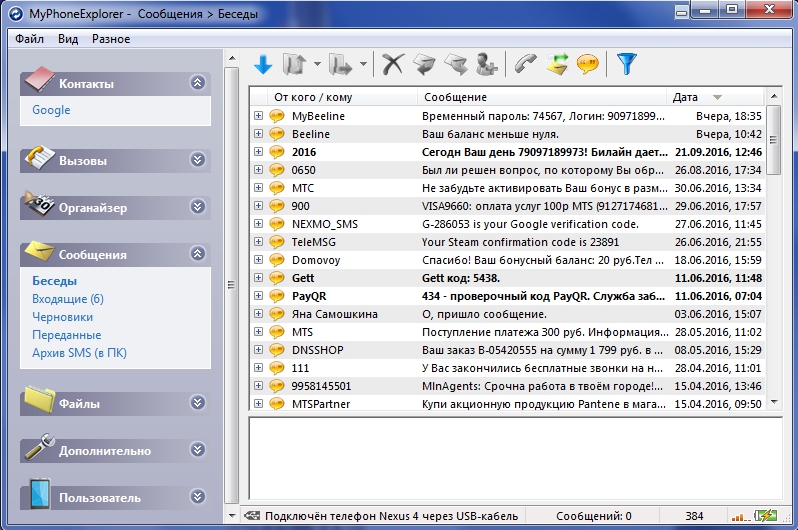Screen dimensions: 798x530
Task: Click the battery charging status icon
Action: (765, 516)
